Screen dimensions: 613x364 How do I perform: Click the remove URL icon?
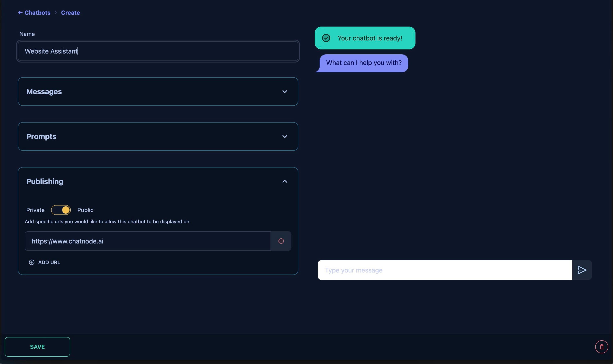click(x=281, y=241)
